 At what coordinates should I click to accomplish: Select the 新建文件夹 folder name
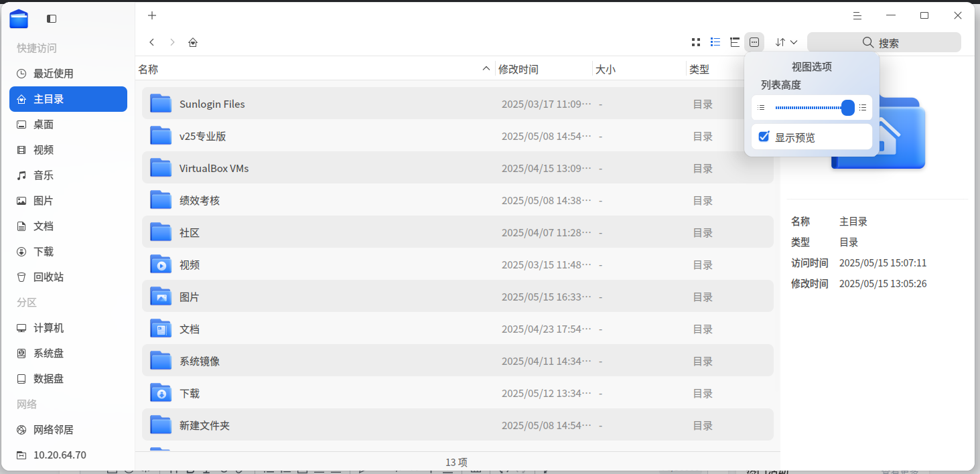[x=205, y=426]
